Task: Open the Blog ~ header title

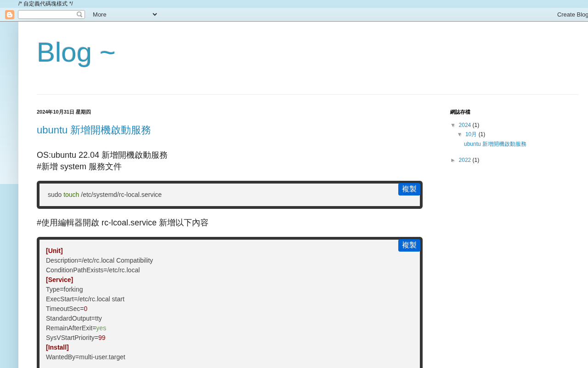Action: pyautogui.click(x=76, y=52)
